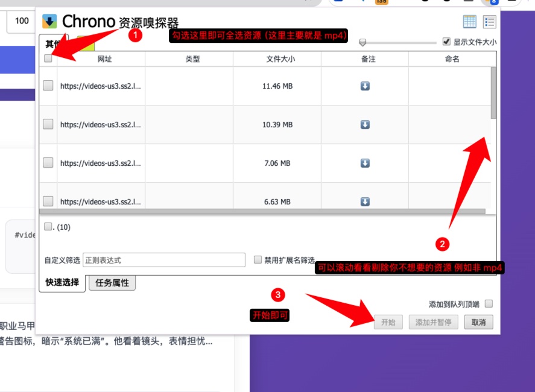
Task: Select the '. (10)' extension filter checkbox
Action: [48, 226]
